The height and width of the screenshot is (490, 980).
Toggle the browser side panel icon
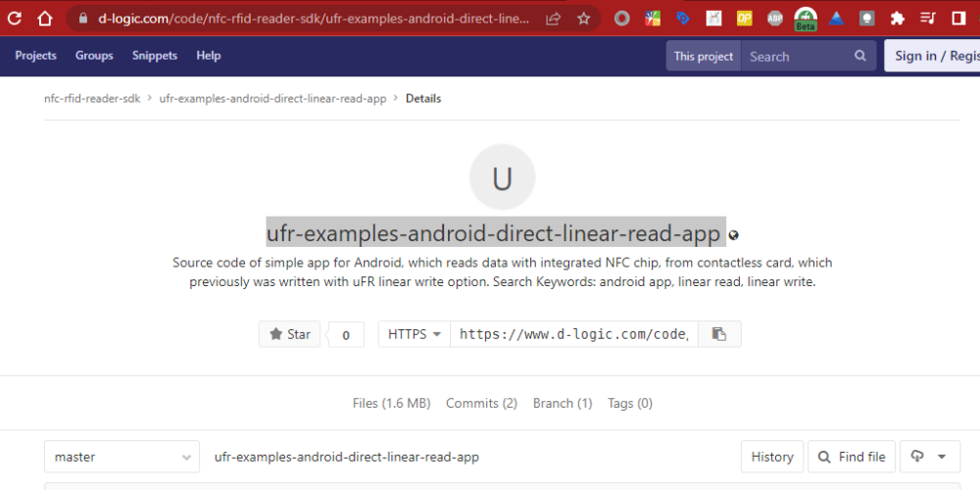click(x=958, y=19)
